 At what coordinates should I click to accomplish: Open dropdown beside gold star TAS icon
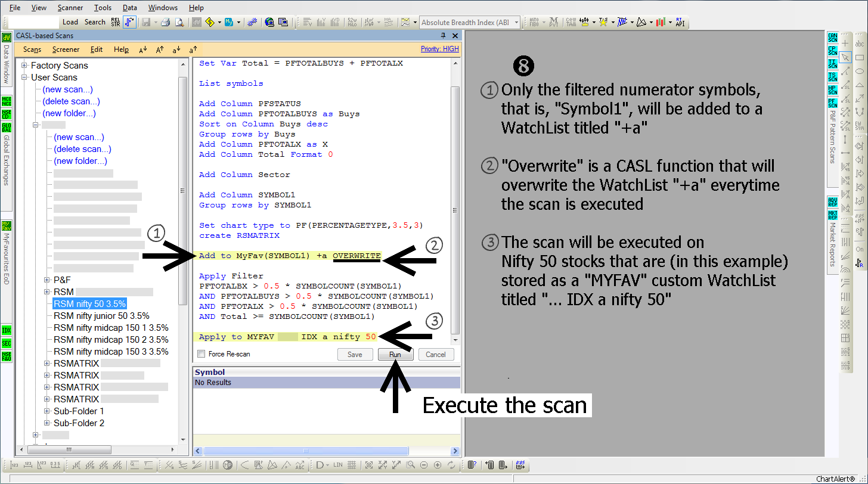612,22
